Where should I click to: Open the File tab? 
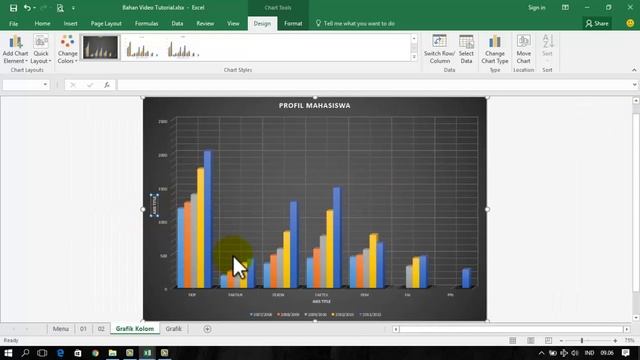[13, 24]
